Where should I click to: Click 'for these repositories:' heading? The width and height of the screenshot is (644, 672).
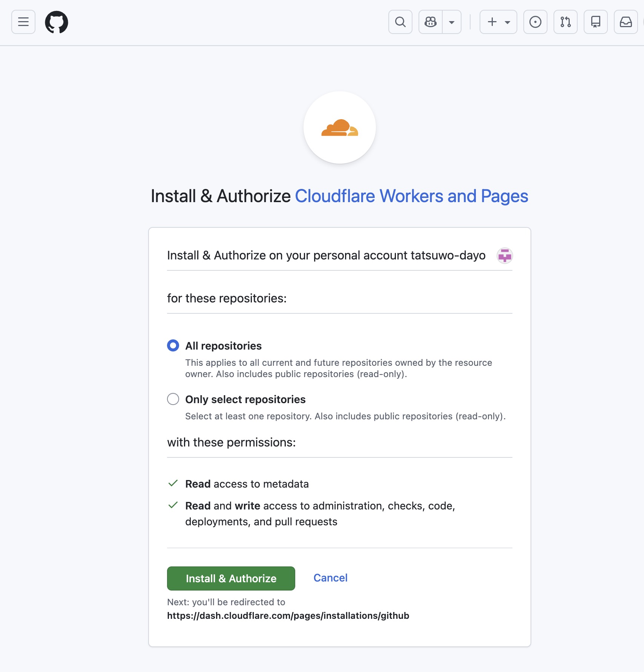(227, 298)
